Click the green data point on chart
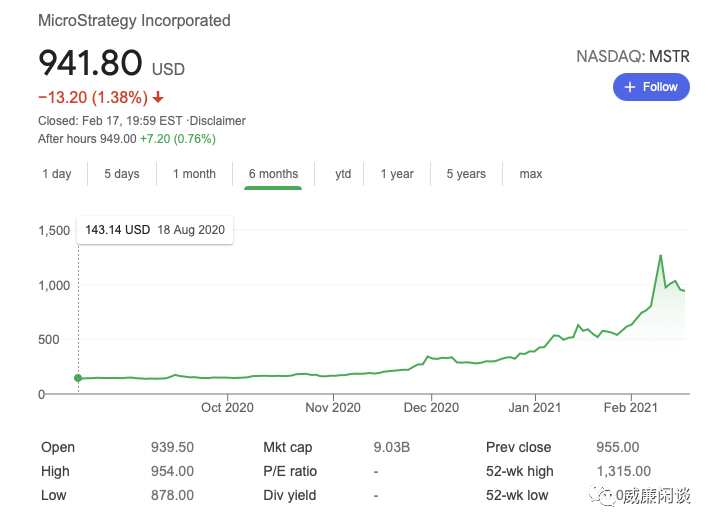The height and width of the screenshot is (527, 713). pyautogui.click(x=78, y=378)
